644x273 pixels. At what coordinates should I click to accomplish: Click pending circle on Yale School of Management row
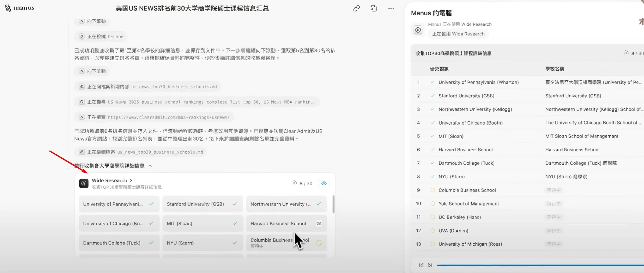pyautogui.click(x=433, y=204)
